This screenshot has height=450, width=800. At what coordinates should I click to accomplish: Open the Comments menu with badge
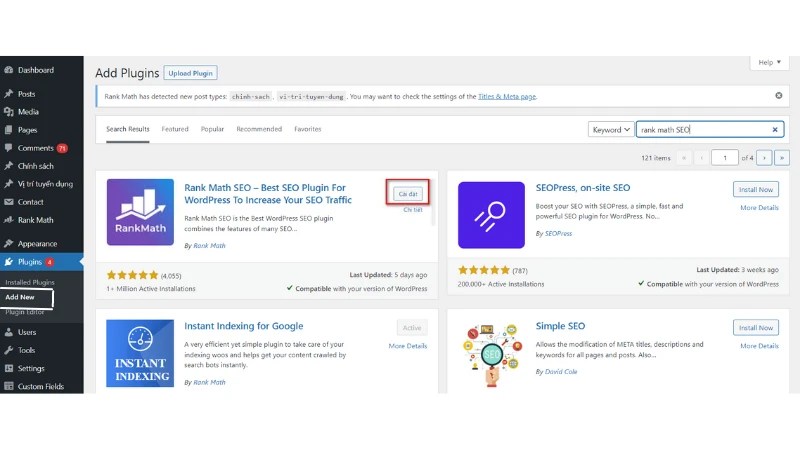(36, 148)
